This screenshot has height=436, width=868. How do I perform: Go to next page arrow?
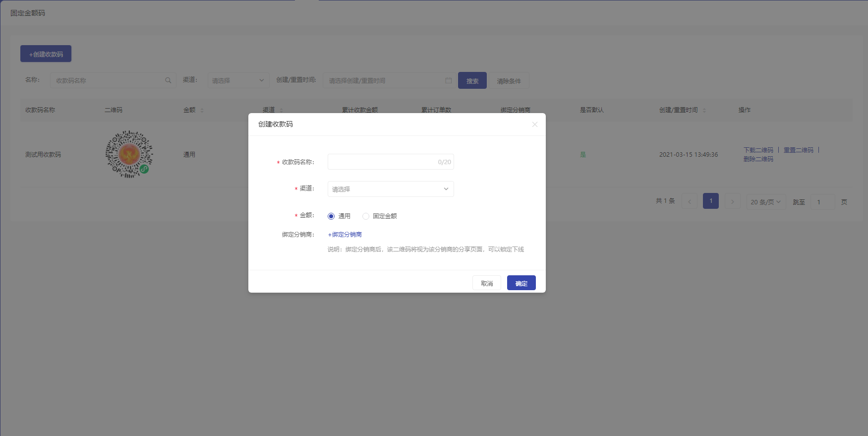pos(733,201)
